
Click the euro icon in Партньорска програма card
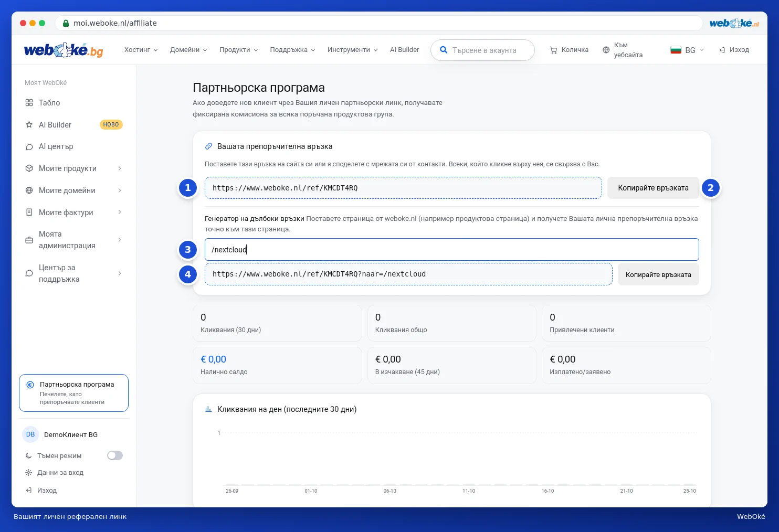[30, 385]
